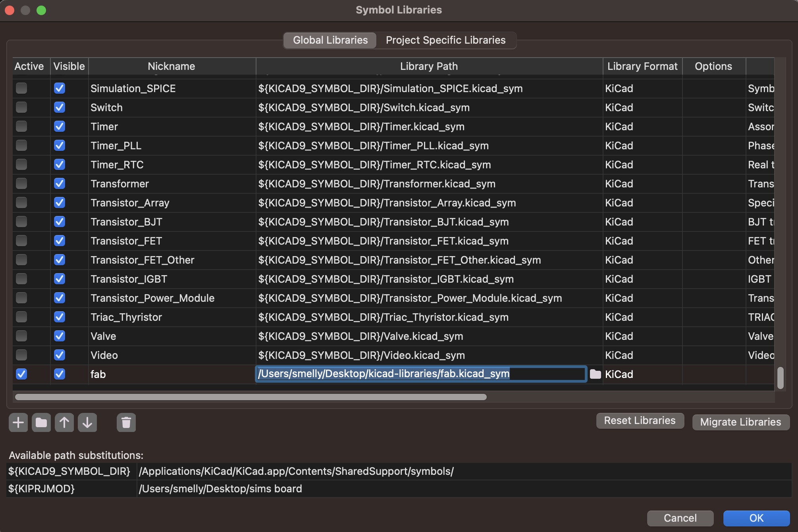Viewport: 798px width, 532px height.
Task: Click the Visible column header
Action: 69,66
